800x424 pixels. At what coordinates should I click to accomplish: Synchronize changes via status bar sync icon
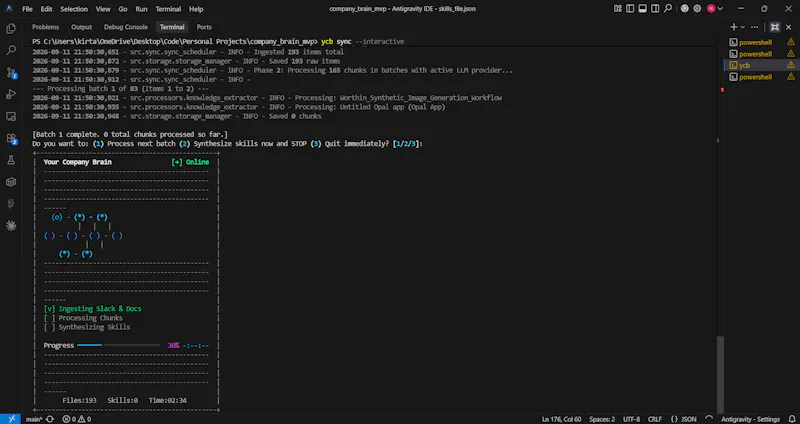point(49,419)
